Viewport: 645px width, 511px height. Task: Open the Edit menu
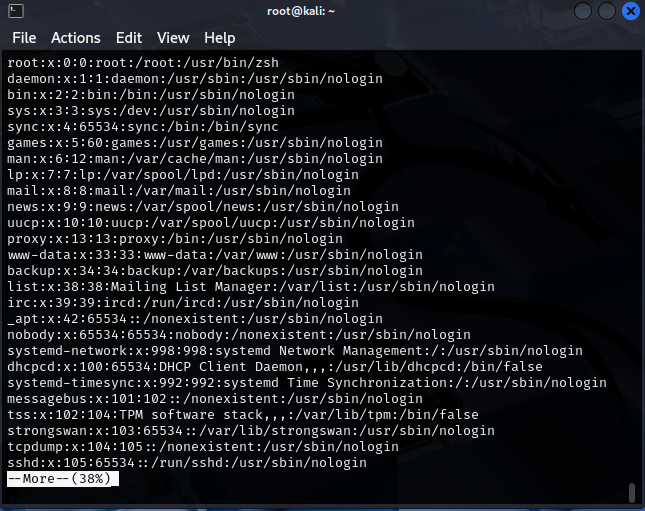[129, 38]
